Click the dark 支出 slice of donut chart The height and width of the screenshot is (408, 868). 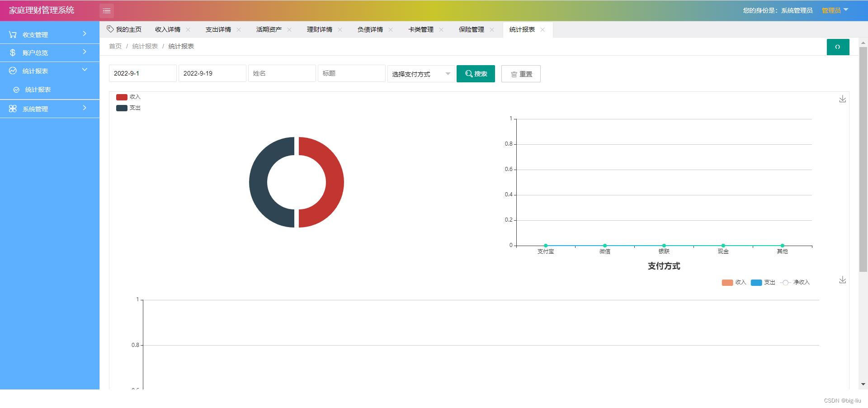[x=258, y=182]
